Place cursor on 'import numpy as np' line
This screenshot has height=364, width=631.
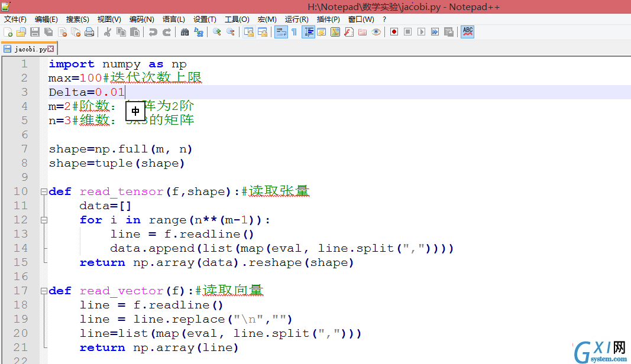point(118,64)
